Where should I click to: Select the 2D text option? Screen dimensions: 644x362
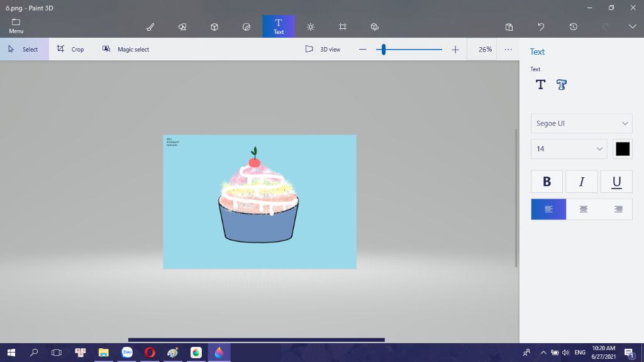[540, 85]
